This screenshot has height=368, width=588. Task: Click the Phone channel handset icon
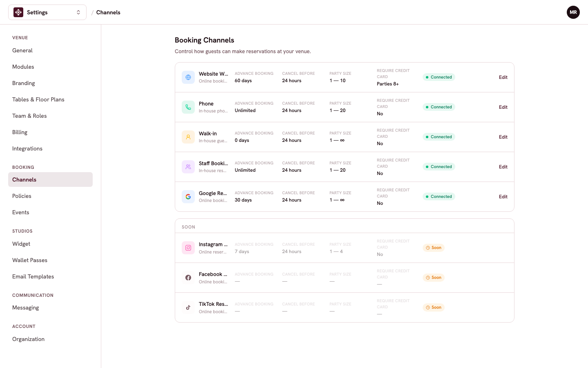(x=188, y=107)
